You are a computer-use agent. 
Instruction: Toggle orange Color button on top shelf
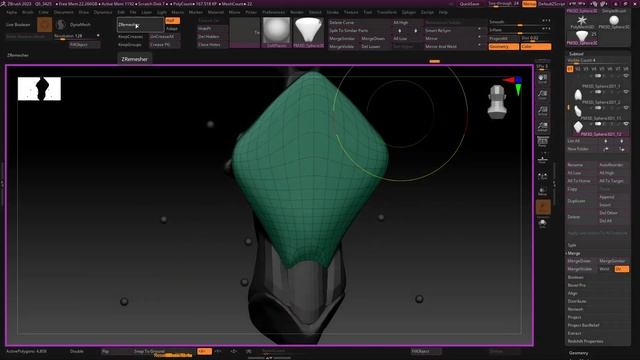[x=536, y=47]
